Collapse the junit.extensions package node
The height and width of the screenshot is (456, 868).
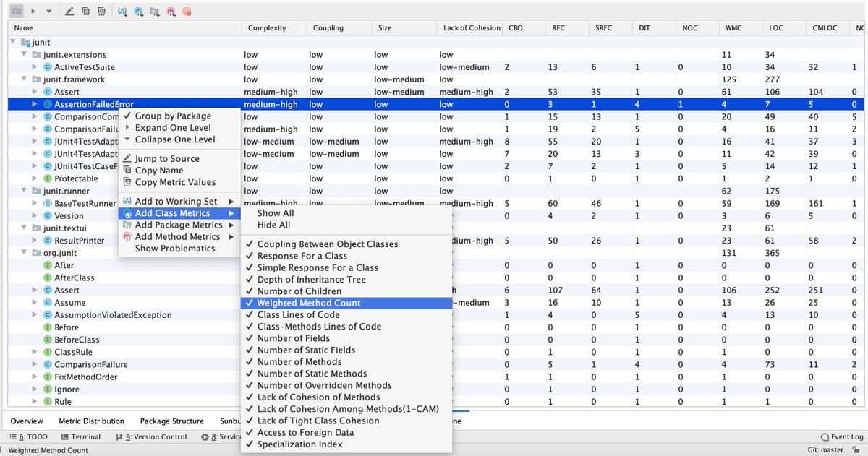pyautogui.click(x=24, y=55)
